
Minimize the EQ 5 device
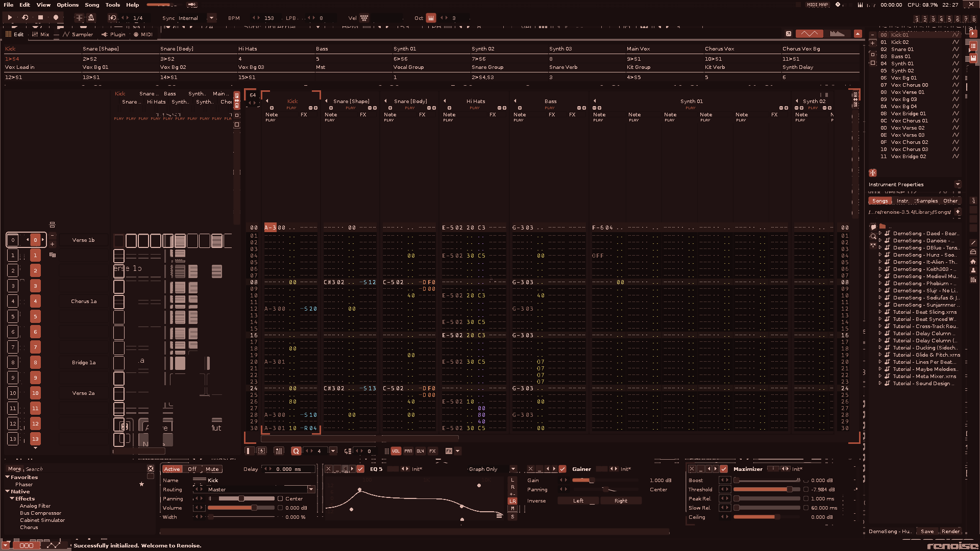(337, 469)
